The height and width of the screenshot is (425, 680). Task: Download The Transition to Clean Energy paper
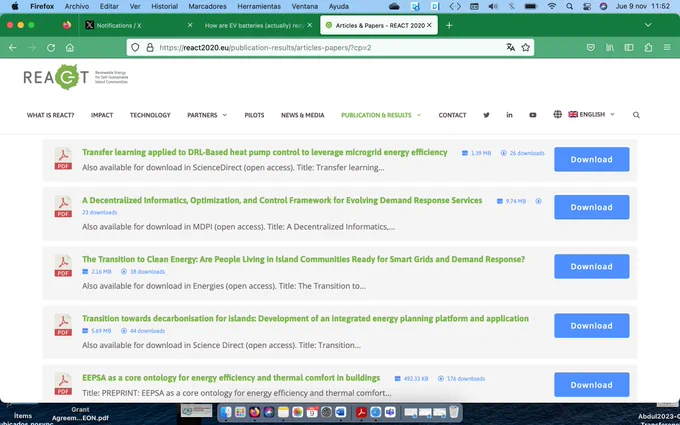pyautogui.click(x=592, y=266)
